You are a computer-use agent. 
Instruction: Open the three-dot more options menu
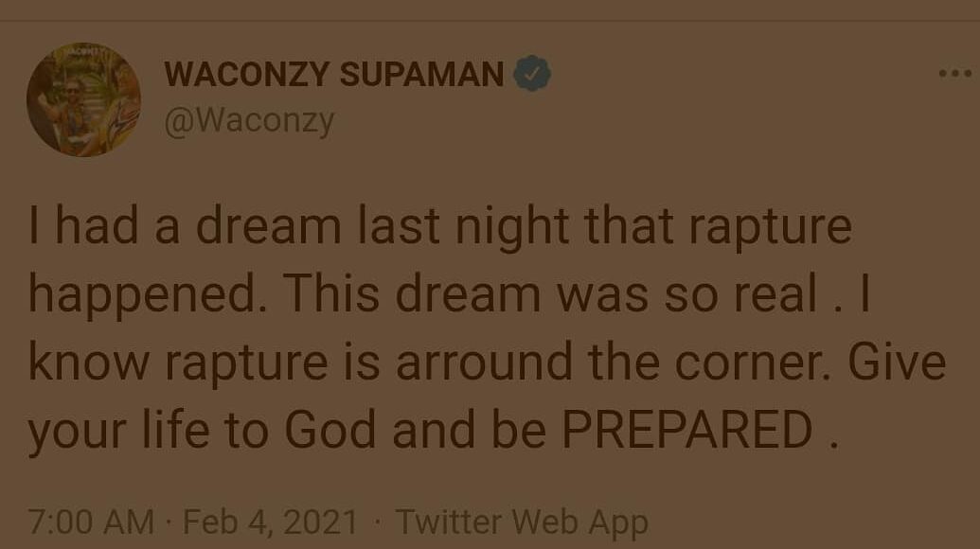coord(953,74)
